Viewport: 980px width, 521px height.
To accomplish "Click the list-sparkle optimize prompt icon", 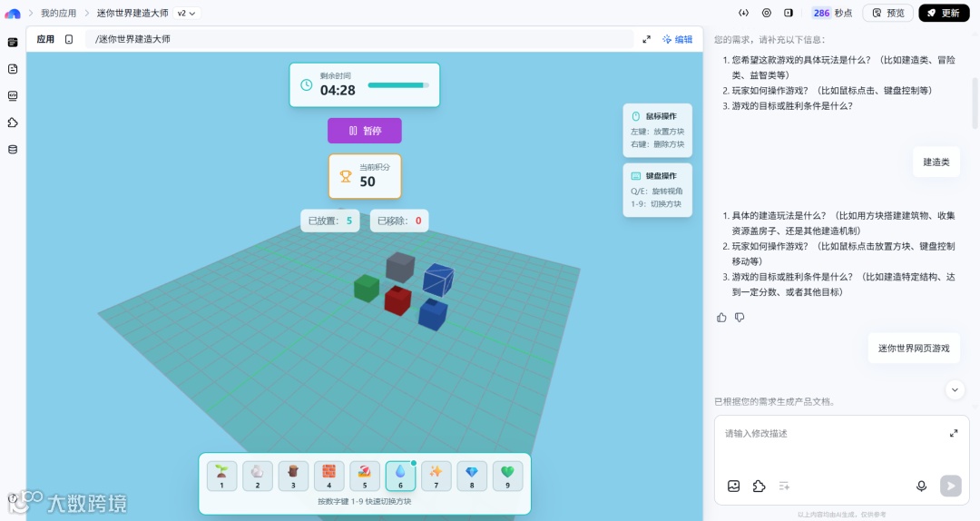I will [784, 486].
